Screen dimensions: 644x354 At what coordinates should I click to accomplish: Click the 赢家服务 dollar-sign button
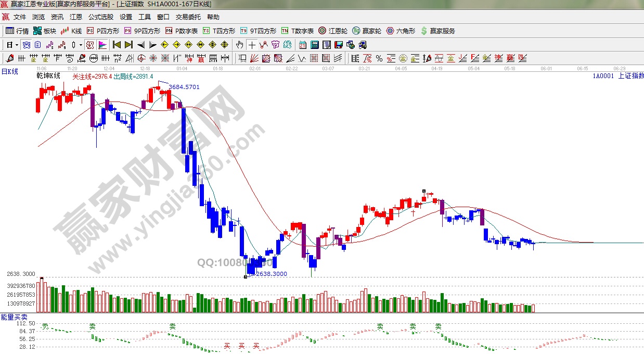(x=437, y=31)
